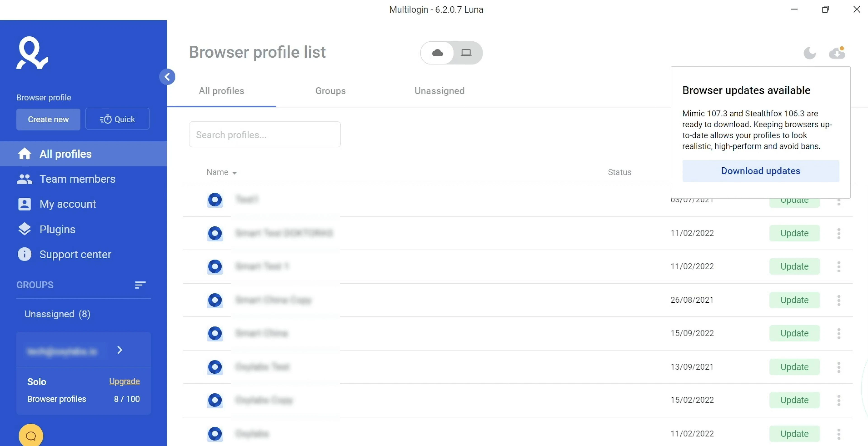Open options menu for 26/08/2021 profile
Screen dimensions: 868x446
[x=839, y=300]
